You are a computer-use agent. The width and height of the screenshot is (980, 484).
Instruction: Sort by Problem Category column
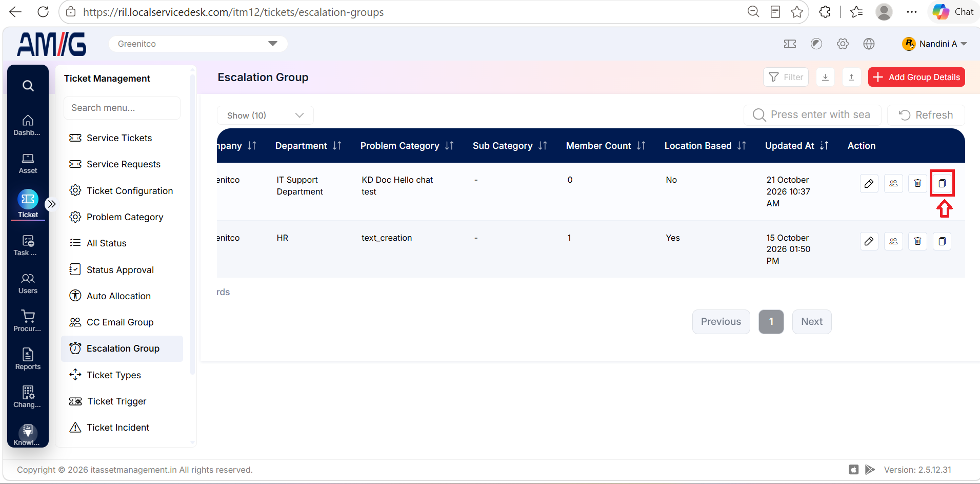[x=449, y=146]
